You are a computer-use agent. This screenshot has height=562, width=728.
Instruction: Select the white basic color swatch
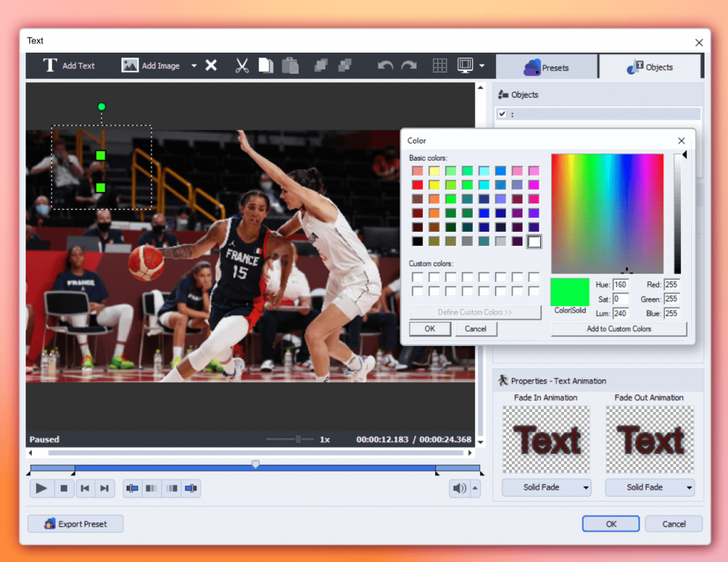[x=534, y=242]
